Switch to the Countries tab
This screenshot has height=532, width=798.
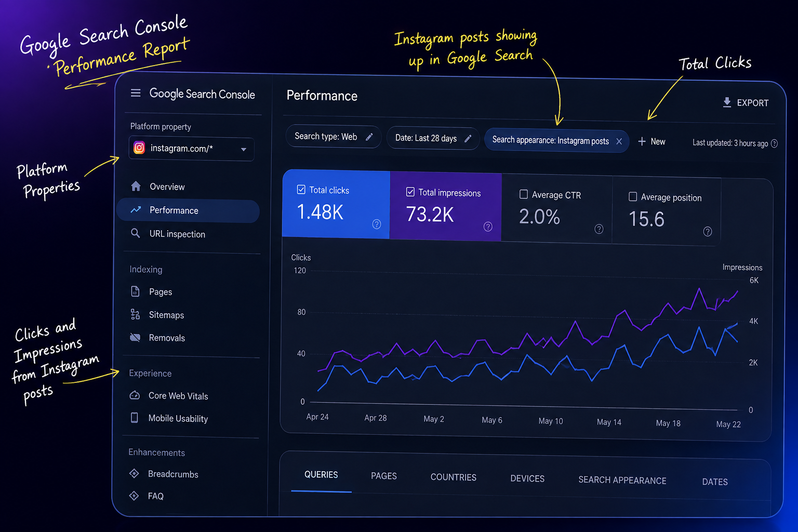coord(453,477)
